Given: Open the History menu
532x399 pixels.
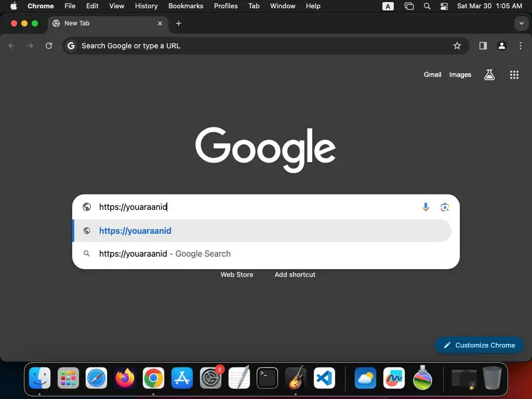Looking at the screenshot, I should [x=146, y=6].
